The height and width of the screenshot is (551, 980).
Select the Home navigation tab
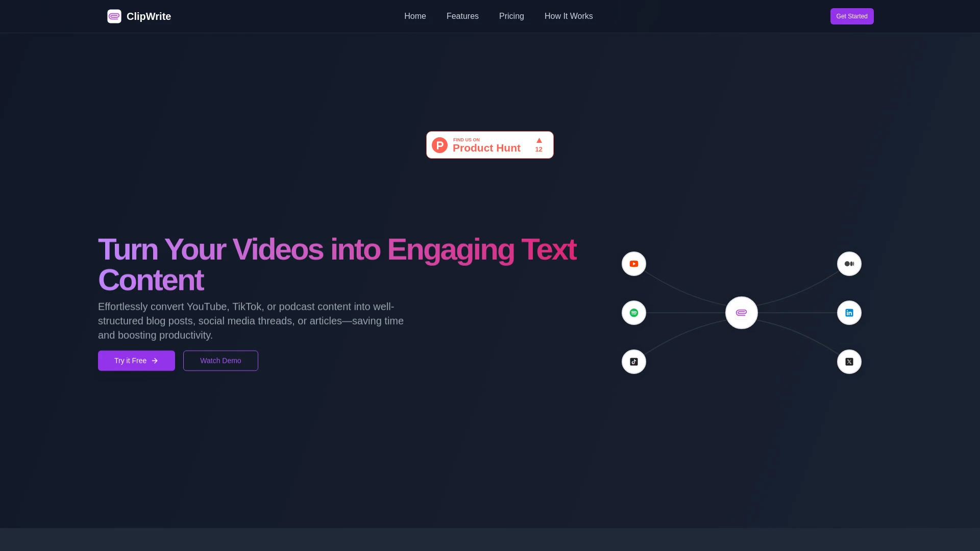click(x=415, y=16)
